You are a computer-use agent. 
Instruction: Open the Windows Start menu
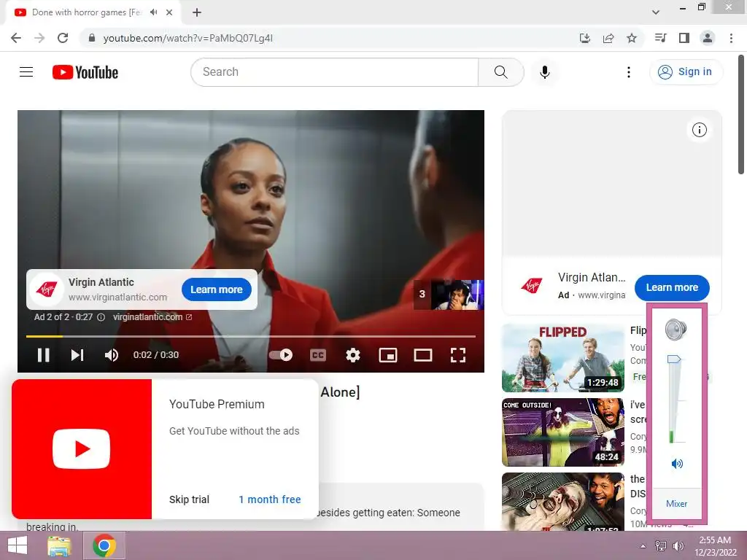[x=18, y=545]
